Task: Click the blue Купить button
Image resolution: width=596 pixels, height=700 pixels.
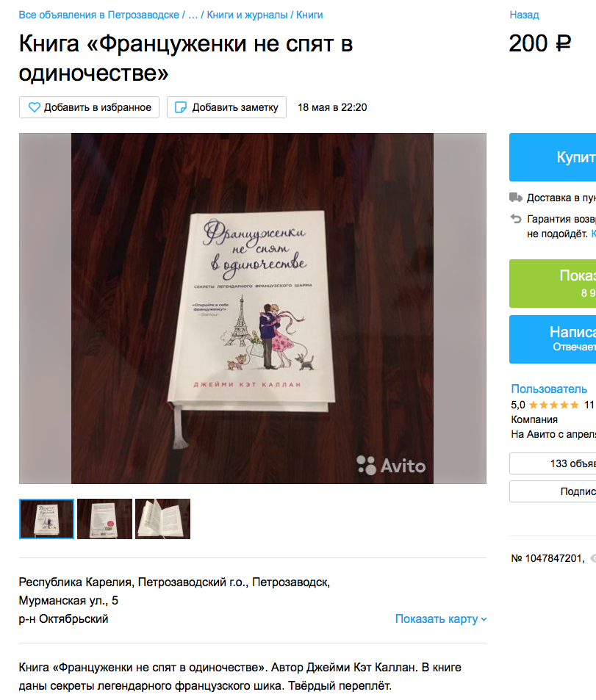Action: (553, 157)
